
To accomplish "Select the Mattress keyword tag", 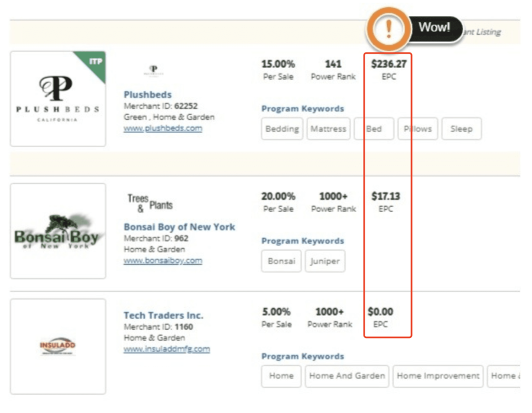I will [x=328, y=129].
